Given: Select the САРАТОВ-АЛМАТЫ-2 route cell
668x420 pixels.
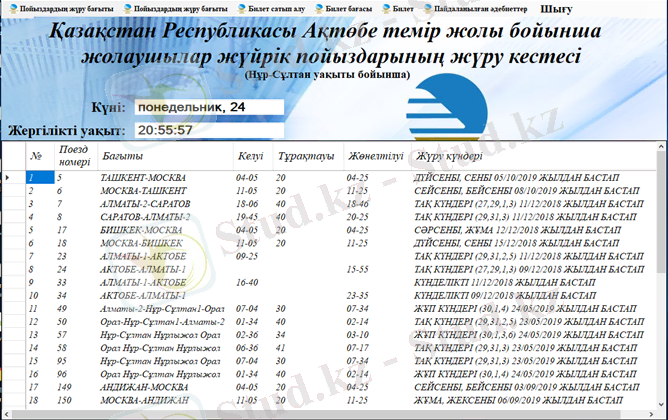Looking at the screenshot, I should [165, 217].
